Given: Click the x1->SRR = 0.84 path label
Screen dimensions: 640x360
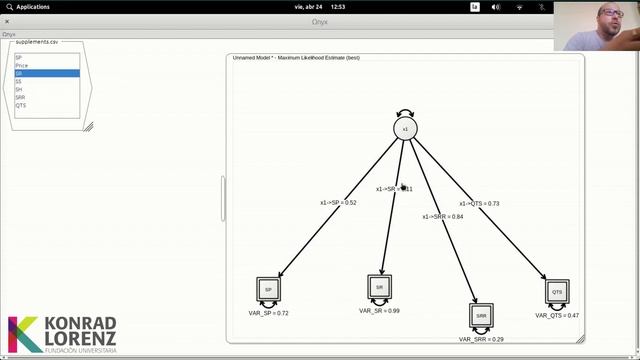Looking at the screenshot, I should click(x=443, y=216).
